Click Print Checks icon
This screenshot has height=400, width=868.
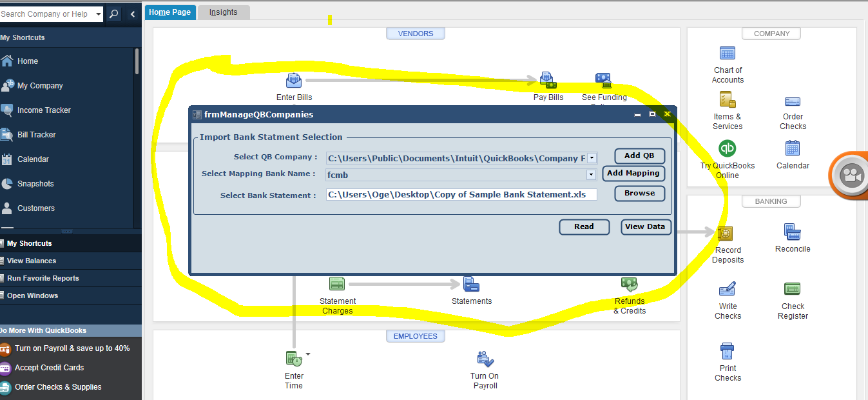point(728,352)
